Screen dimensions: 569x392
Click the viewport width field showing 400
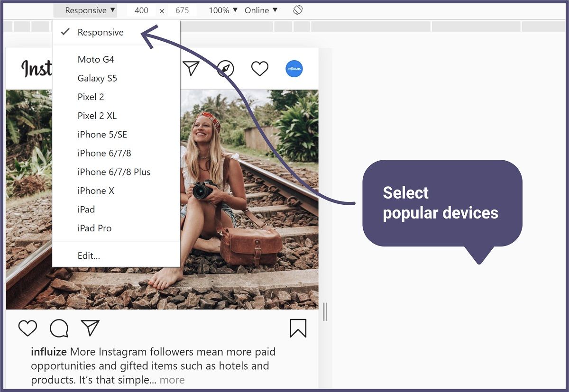click(x=141, y=10)
